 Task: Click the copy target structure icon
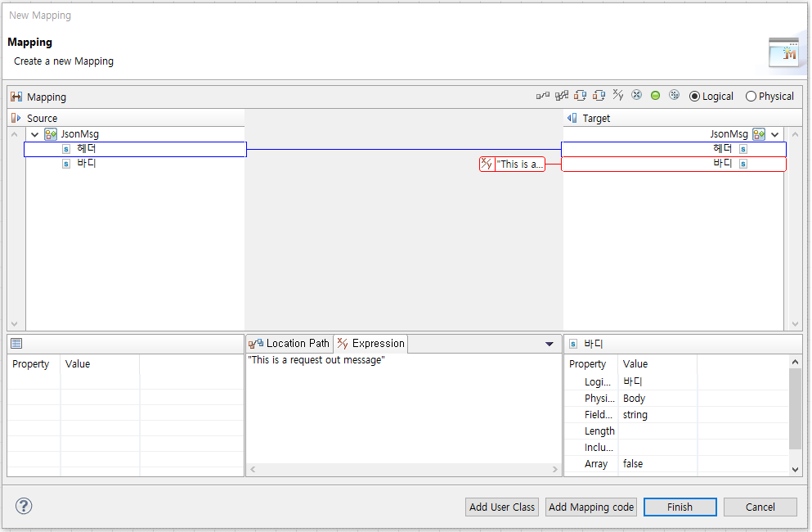pyautogui.click(x=599, y=95)
